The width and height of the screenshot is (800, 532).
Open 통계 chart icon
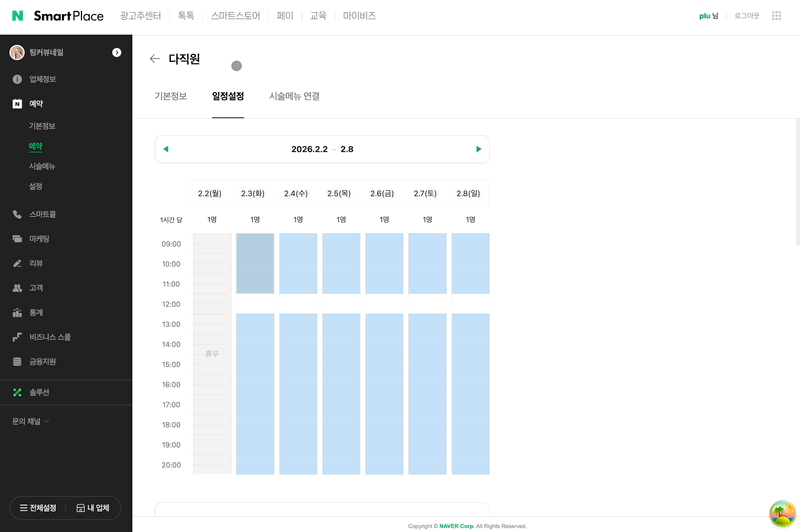(x=17, y=312)
